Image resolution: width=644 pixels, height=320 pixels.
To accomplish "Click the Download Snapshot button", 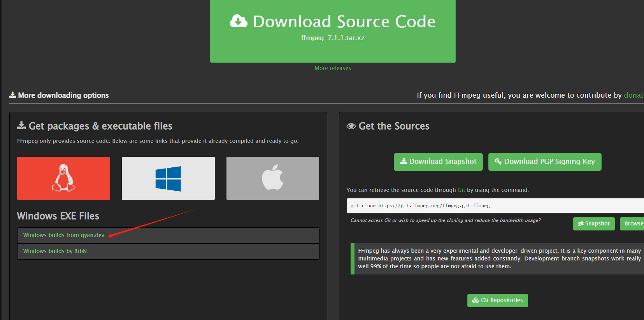I will tap(438, 162).
